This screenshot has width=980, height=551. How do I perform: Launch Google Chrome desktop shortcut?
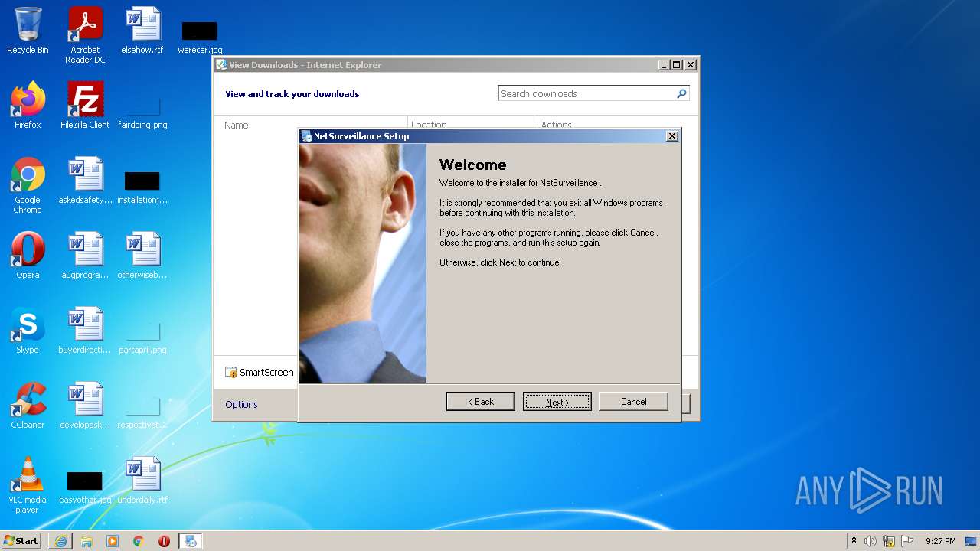pyautogui.click(x=28, y=185)
